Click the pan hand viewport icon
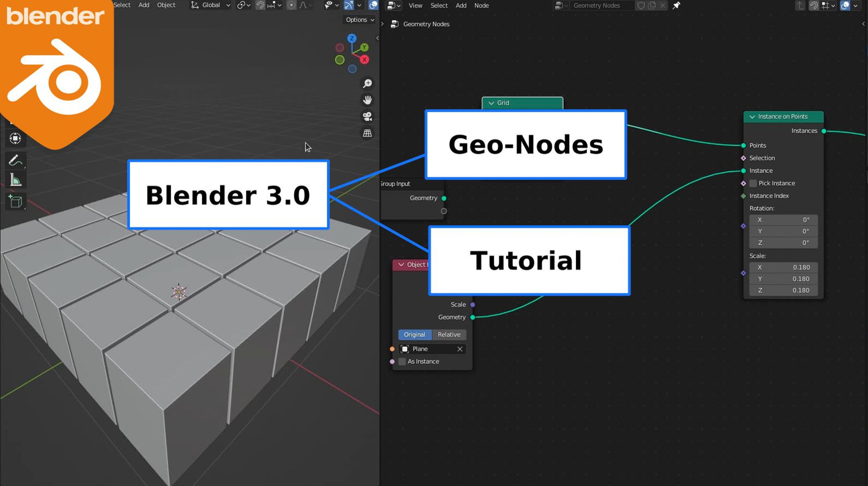The width and height of the screenshot is (868, 486). [x=367, y=100]
